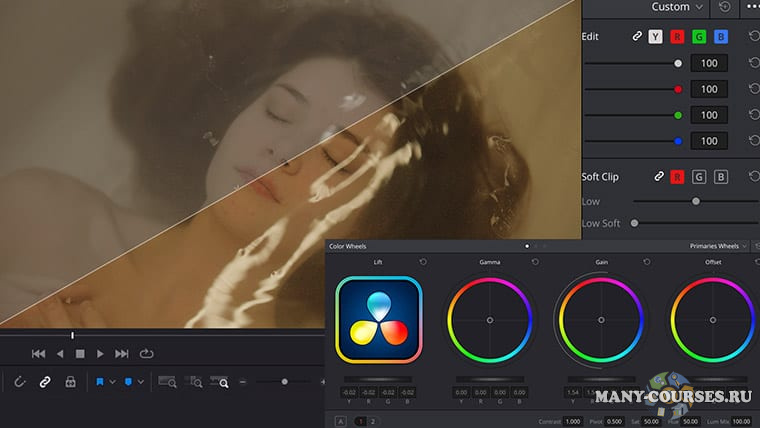The height and width of the screenshot is (428, 760).
Task: Open the Primaries Wheels mode dropdown
Action: pos(718,245)
